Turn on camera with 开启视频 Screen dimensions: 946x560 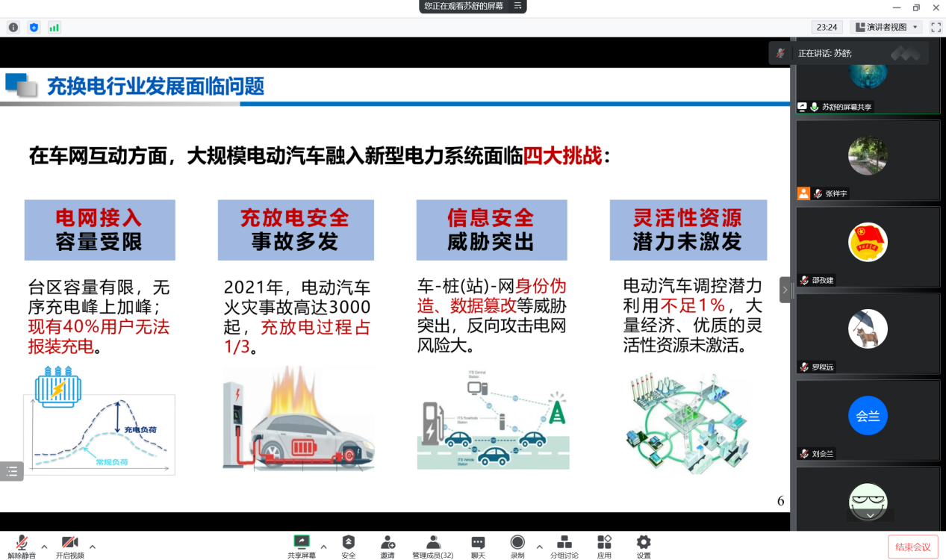coord(69,547)
